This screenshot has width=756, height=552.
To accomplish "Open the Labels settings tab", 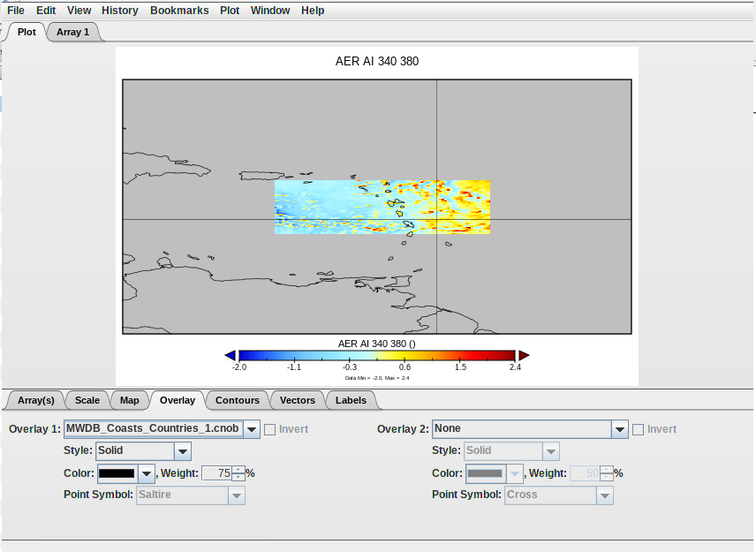I will click(x=351, y=400).
